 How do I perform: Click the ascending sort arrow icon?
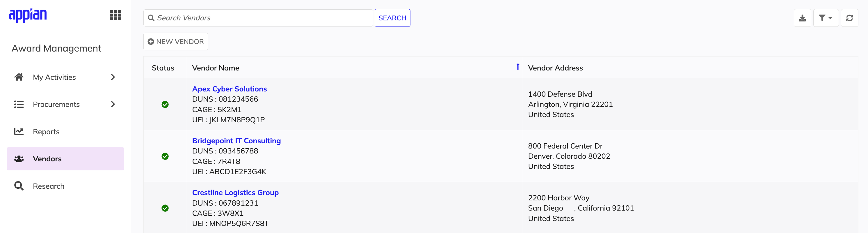tap(517, 67)
